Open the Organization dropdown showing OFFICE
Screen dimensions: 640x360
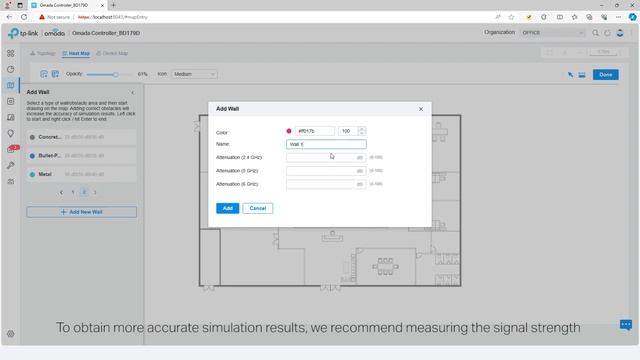coord(553,33)
